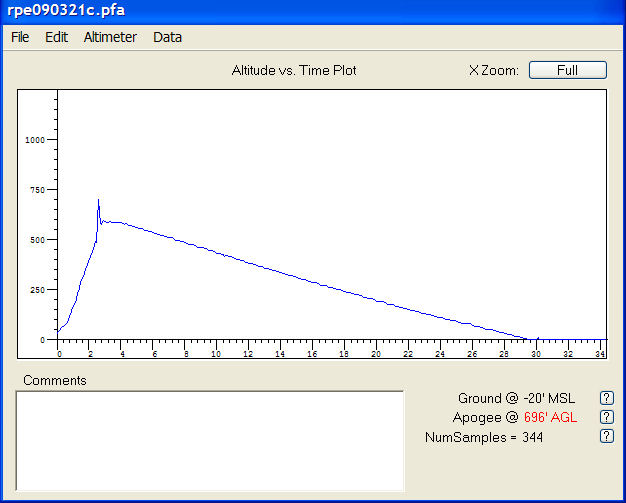Click the X Zoom Full button
The height and width of the screenshot is (503, 626).
[568, 70]
